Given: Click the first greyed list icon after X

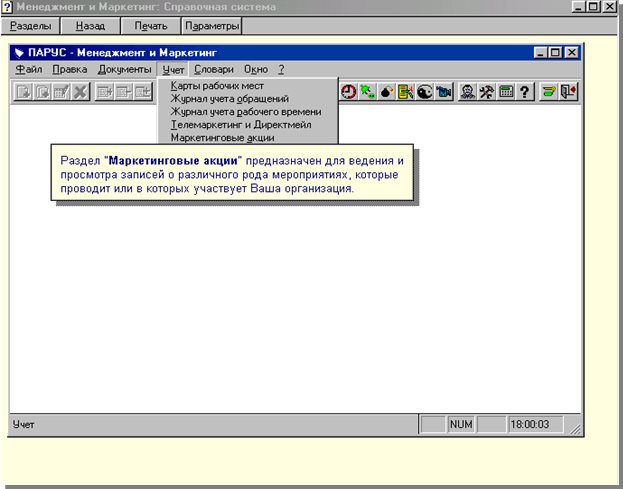Looking at the screenshot, I should (104, 92).
